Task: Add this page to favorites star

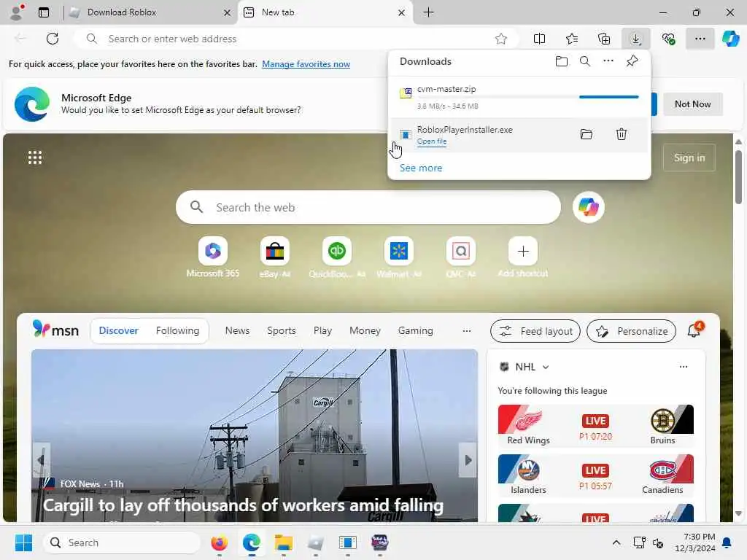Action: (500, 39)
